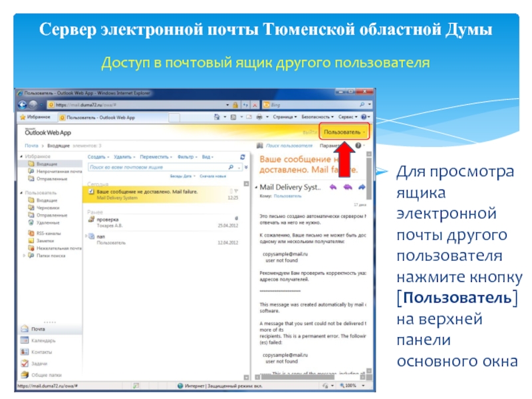The width and height of the screenshot is (532, 399).
Task: Click the Refresh page icon in address bar
Action: coord(245,105)
